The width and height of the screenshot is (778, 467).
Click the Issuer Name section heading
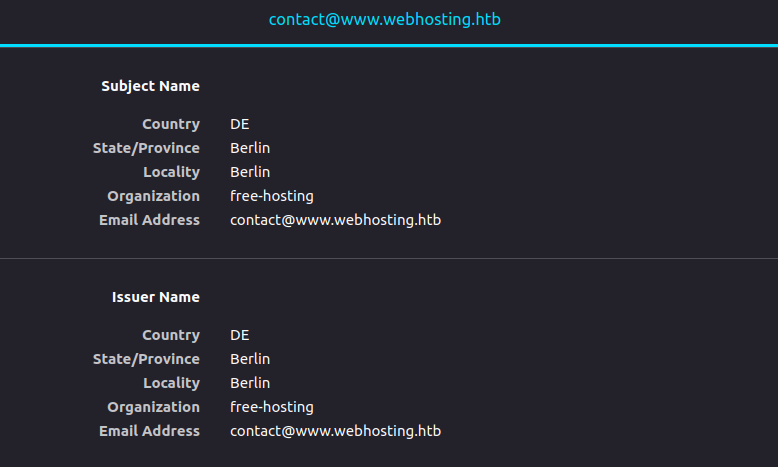coord(155,297)
